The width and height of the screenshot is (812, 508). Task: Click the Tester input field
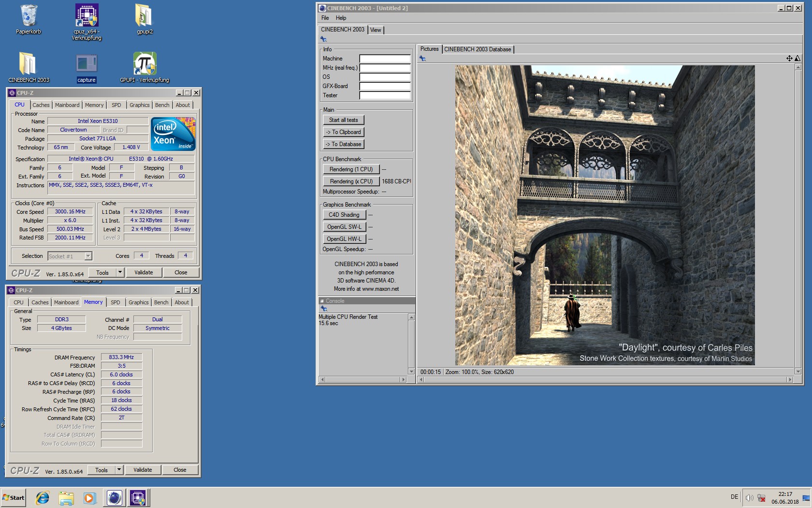click(385, 95)
